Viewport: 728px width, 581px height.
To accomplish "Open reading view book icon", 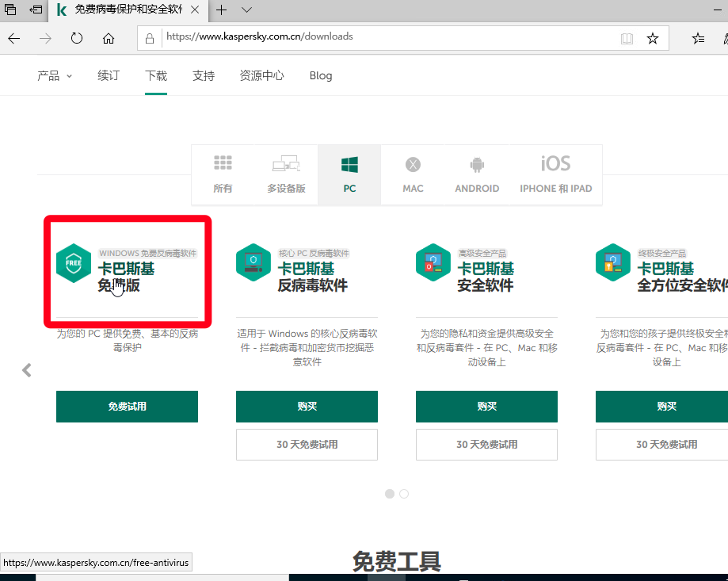I will pyautogui.click(x=627, y=38).
